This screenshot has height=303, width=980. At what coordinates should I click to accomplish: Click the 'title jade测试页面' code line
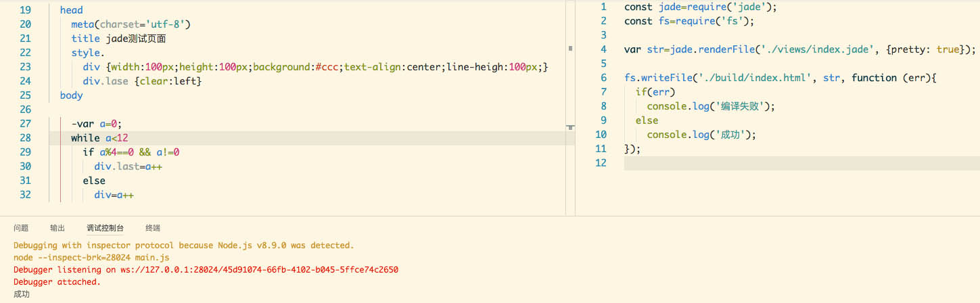click(x=118, y=39)
